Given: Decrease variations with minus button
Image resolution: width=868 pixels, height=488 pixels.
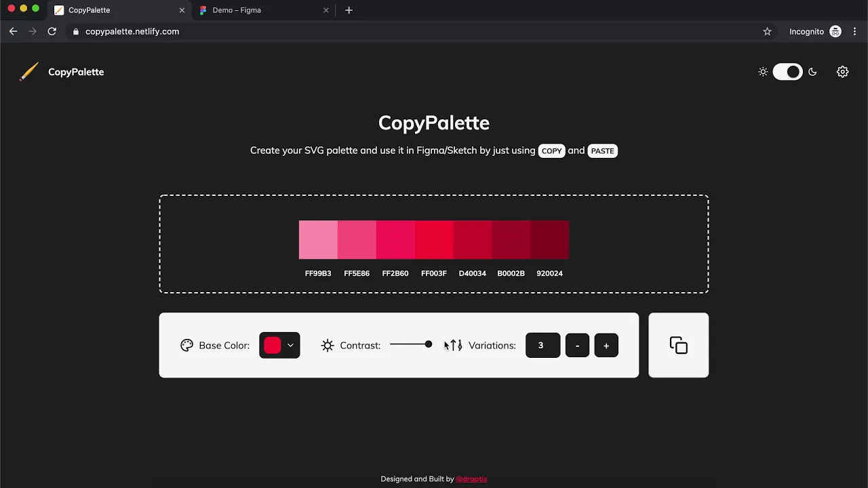Looking at the screenshot, I should 577,345.
